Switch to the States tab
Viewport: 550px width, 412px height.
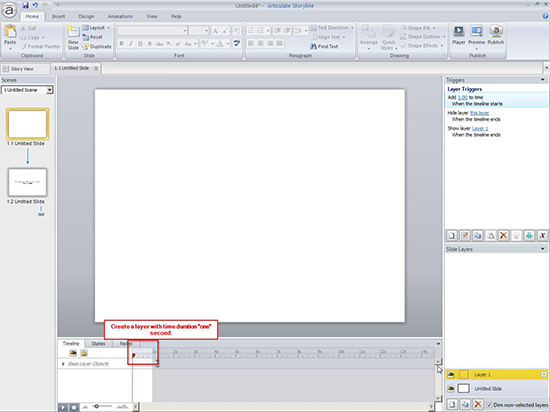pos(98,344)
